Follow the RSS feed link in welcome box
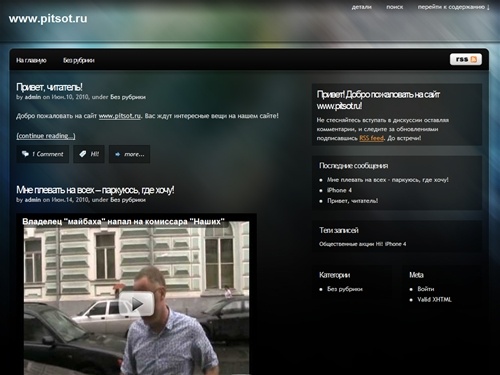500x375 pixels. (x=371, y=138)
